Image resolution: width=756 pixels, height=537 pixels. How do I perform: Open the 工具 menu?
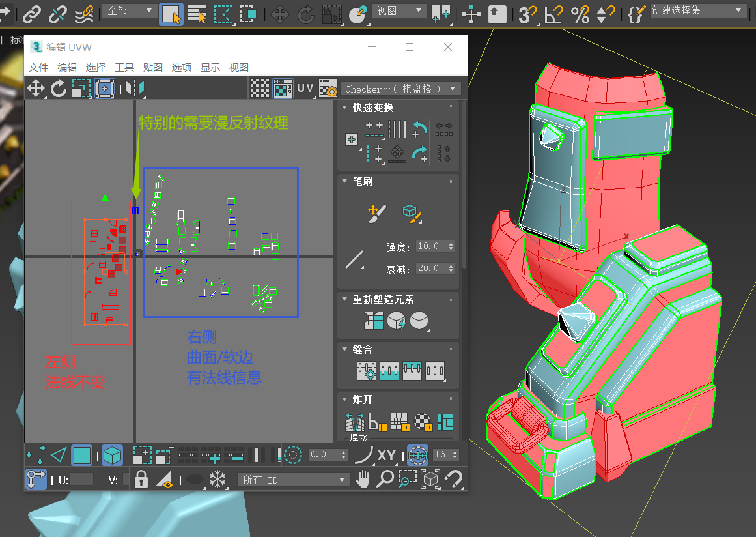(124, 67)
